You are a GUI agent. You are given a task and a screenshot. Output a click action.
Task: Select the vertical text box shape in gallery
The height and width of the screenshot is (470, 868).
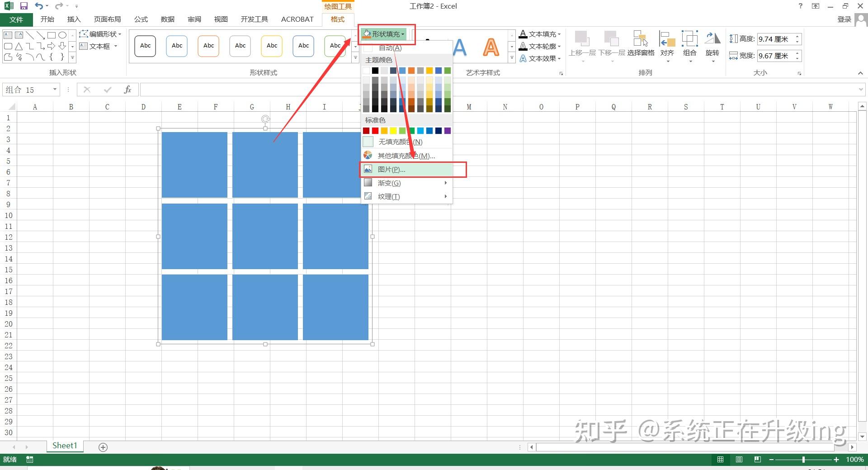19,35
